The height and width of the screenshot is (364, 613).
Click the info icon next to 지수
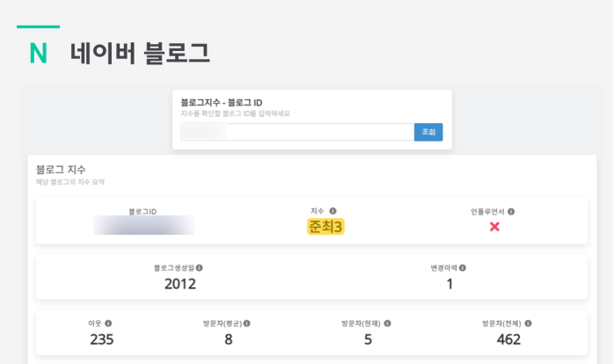point(333,211)
